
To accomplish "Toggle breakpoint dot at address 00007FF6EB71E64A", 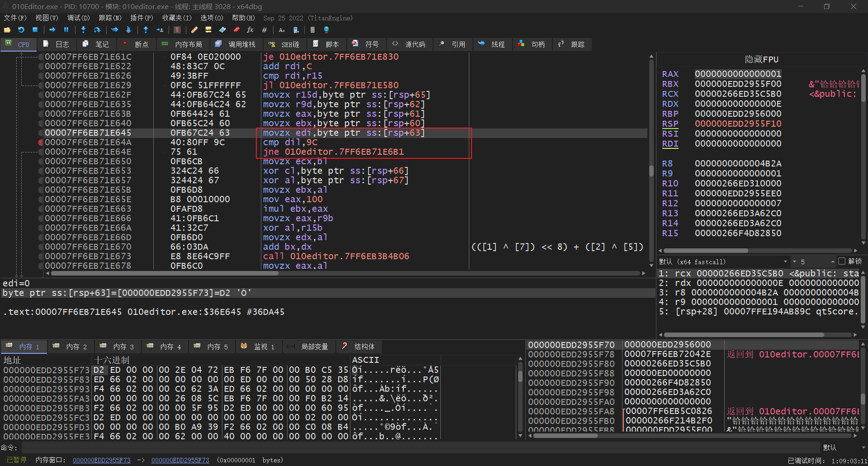I will pyautogui.click(x=41, y=143).
